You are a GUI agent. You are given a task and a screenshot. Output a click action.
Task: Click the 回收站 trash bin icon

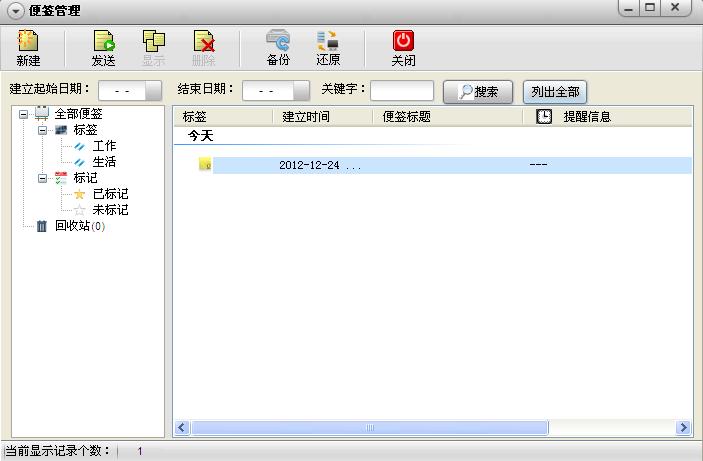tap(42, 226)
